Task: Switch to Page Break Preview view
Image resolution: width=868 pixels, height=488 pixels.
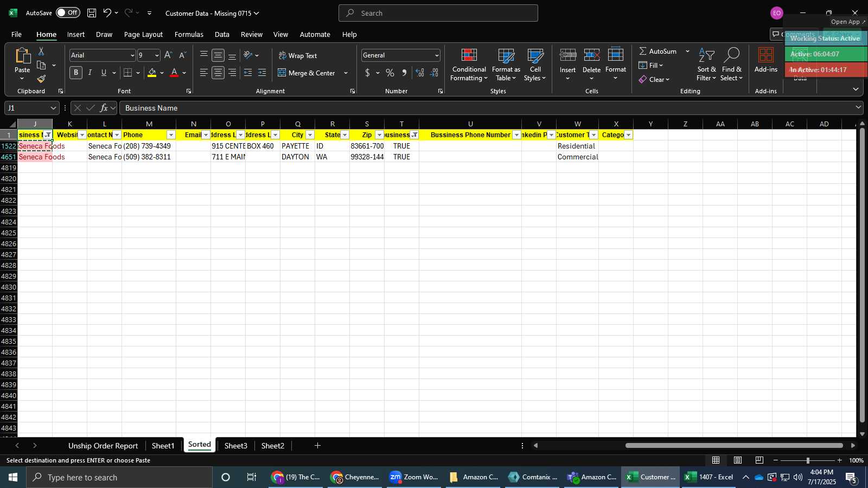Action: pos(759,460)
